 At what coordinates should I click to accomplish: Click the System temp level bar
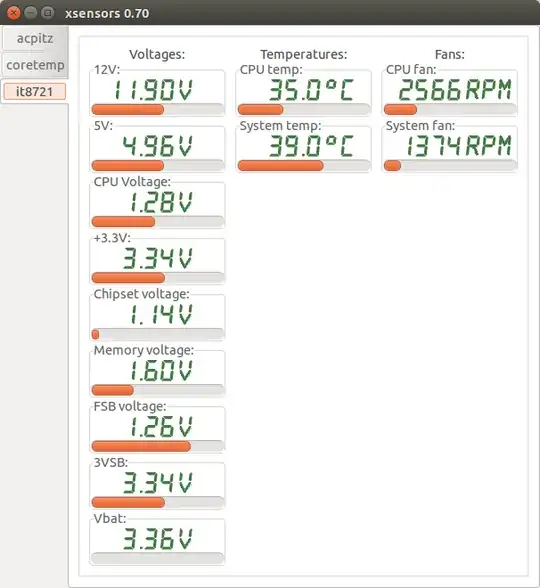pos(304,165)
